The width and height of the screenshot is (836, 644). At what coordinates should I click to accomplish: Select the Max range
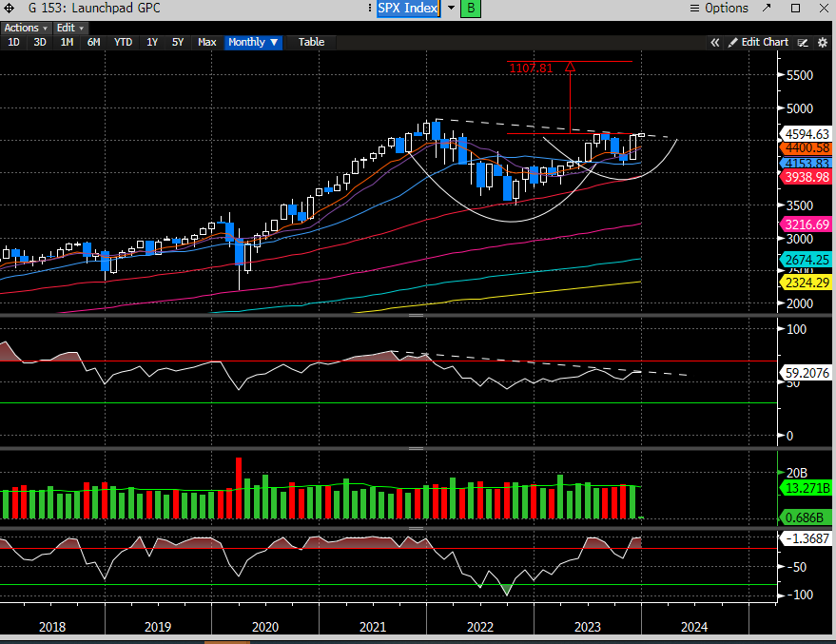pyautogui.click(x=207, y=42)
